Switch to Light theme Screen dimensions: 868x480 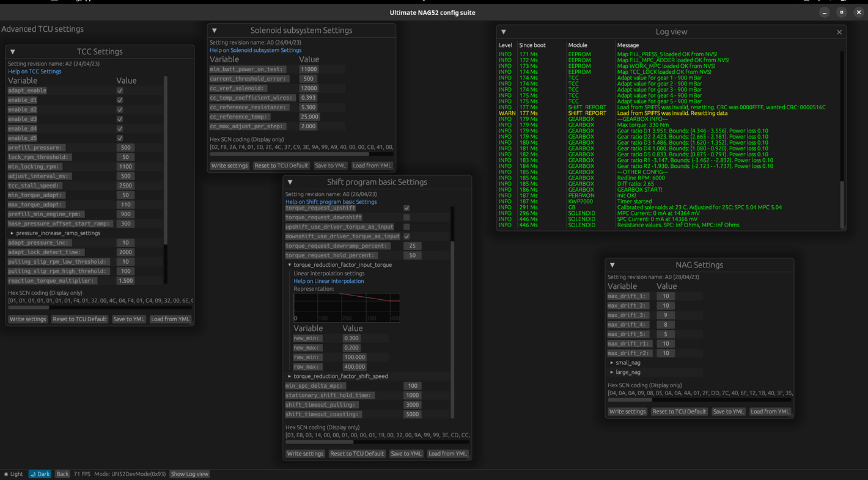pos(13,474)
